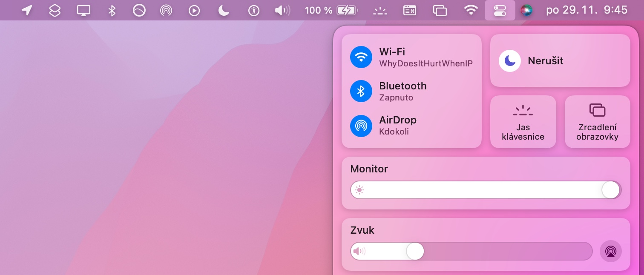Toggle Nerušit with the moon button
644x275 pixels.
[510, 61]
